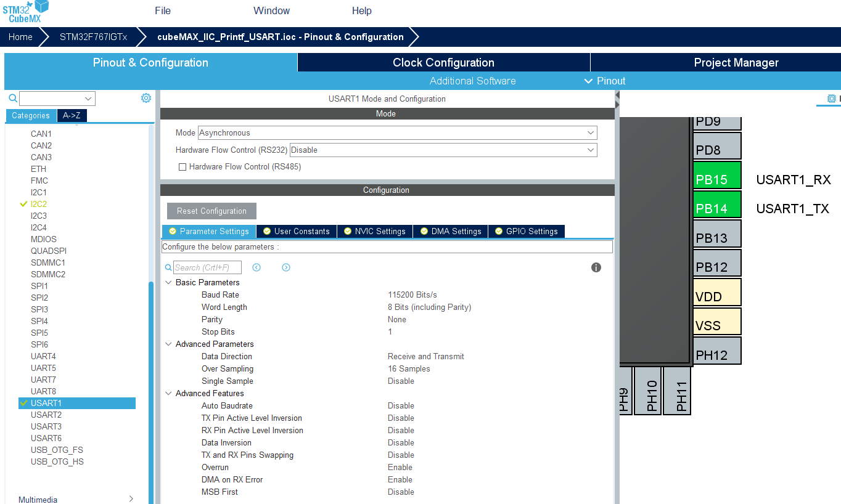Select the Categories list tab
The width and height of the screenshot is (841, 504).
[x=31, y=115]
